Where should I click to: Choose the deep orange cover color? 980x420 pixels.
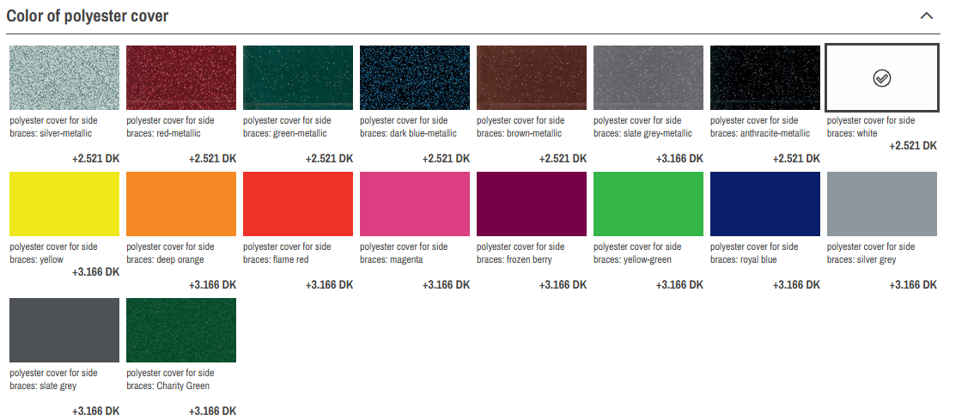click(x=181, y=204)
